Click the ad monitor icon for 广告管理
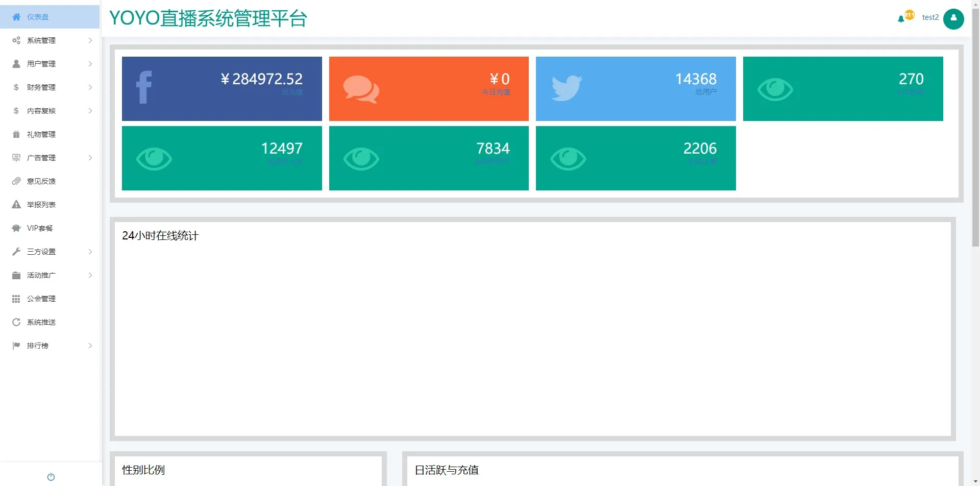 click(16, 158)
